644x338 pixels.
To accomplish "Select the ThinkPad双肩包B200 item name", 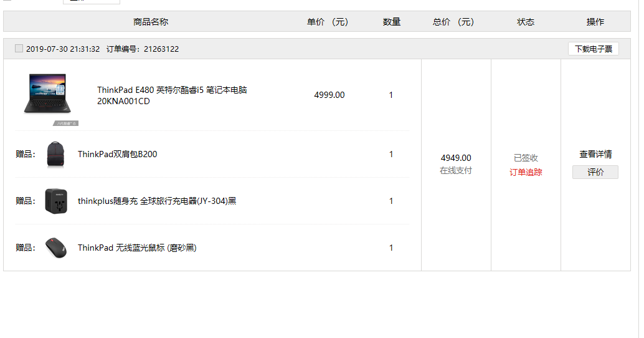I will tap(118, 154).
